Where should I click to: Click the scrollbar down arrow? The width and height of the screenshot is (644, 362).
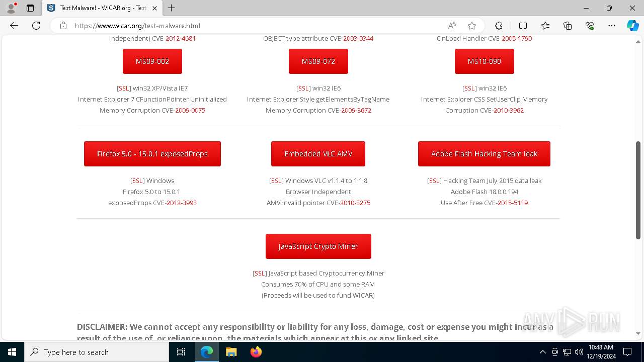click(638, 333)
